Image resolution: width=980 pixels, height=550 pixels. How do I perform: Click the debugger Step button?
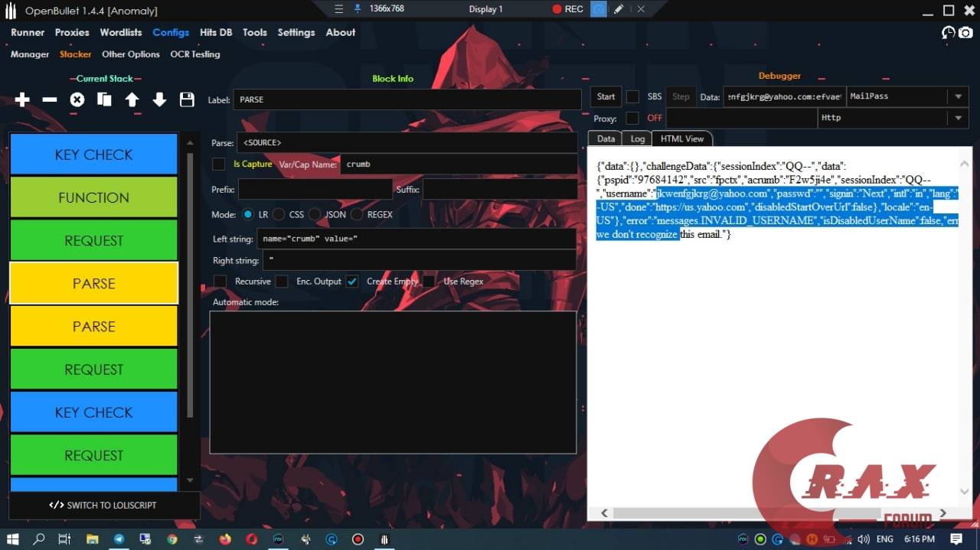[681, 97]
